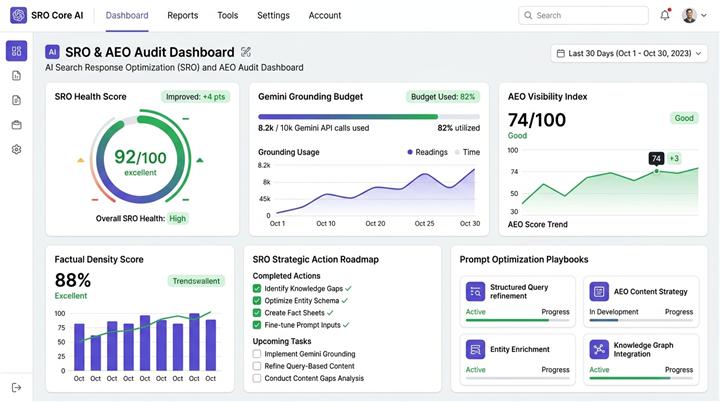Click the 74 tooltip marker on AEO chart
720x402 pixels.
(x=656, y=159)
